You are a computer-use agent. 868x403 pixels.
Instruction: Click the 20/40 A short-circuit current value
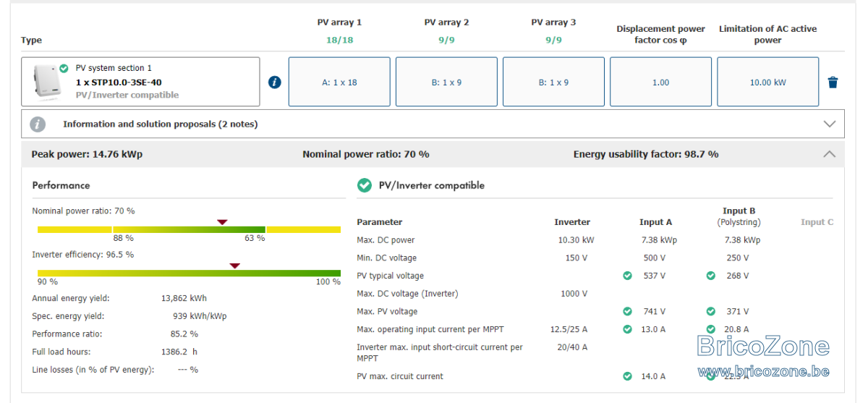click(x=573, y=347)
